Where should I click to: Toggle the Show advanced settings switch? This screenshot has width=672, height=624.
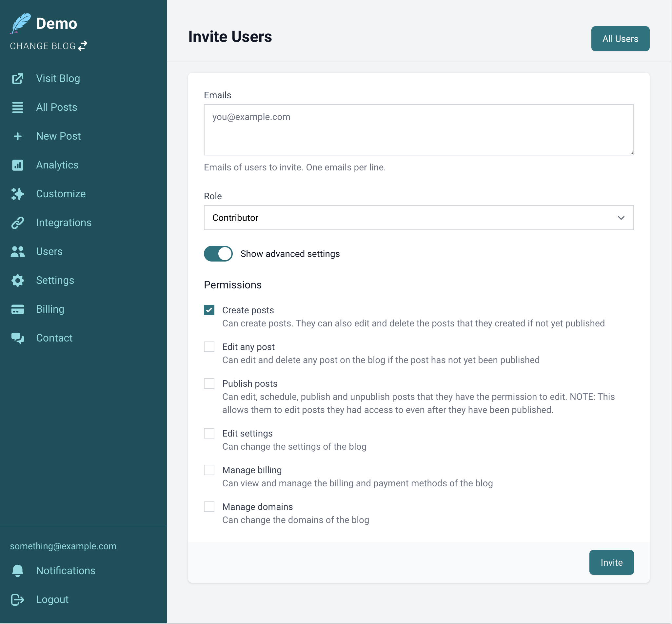tap(218, 254)
